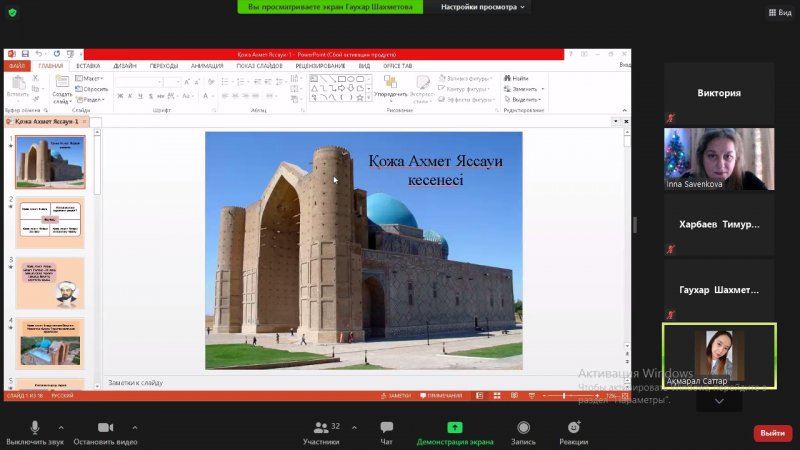800x450 pixels.
Task: Toggle underline Ч formatting
Action: [140, 96]
